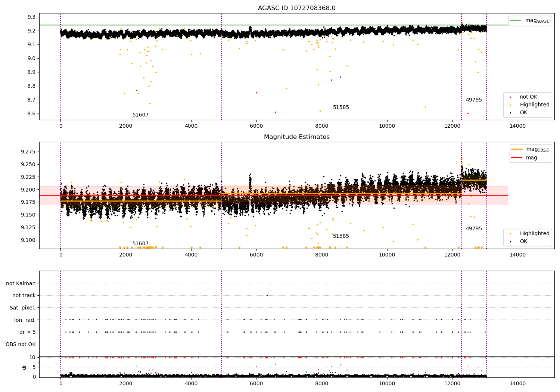Click the rotated dr axis label
560x392 pixels.
[24, 367]
